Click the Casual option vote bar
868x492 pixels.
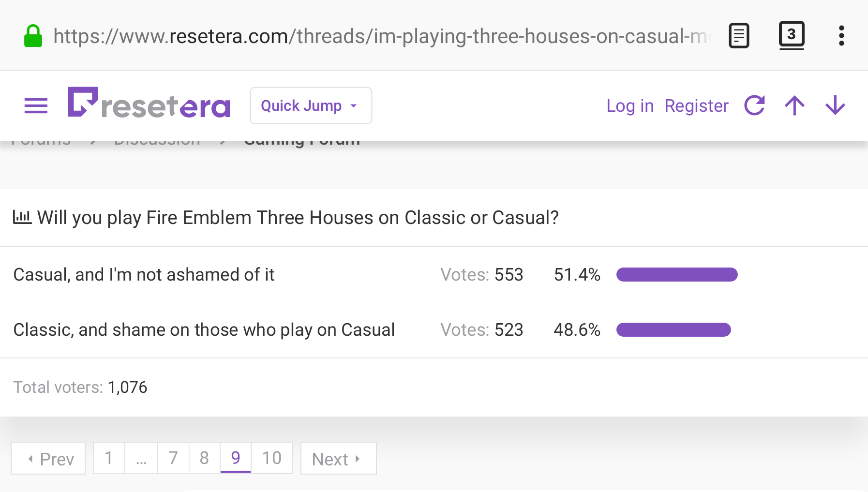pyautogui.click(x=677, y=275)
